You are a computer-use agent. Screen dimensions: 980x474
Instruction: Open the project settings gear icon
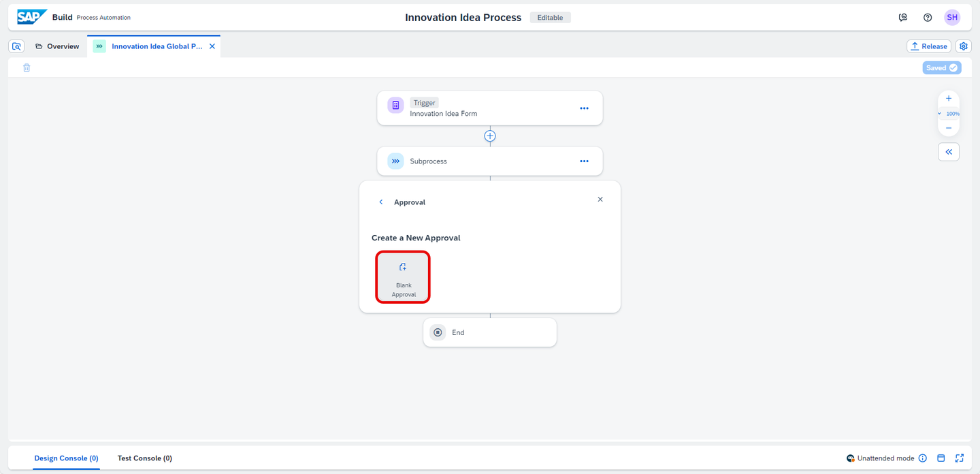[964, 46]
